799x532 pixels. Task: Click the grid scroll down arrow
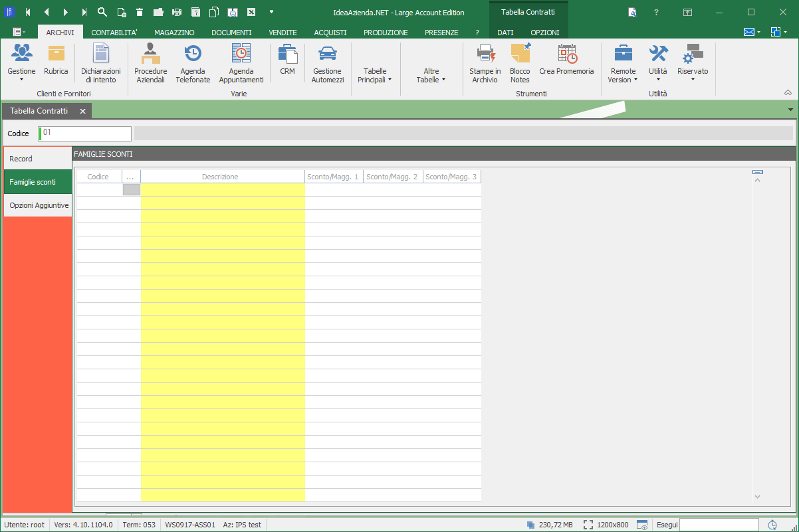click(757, 496)
